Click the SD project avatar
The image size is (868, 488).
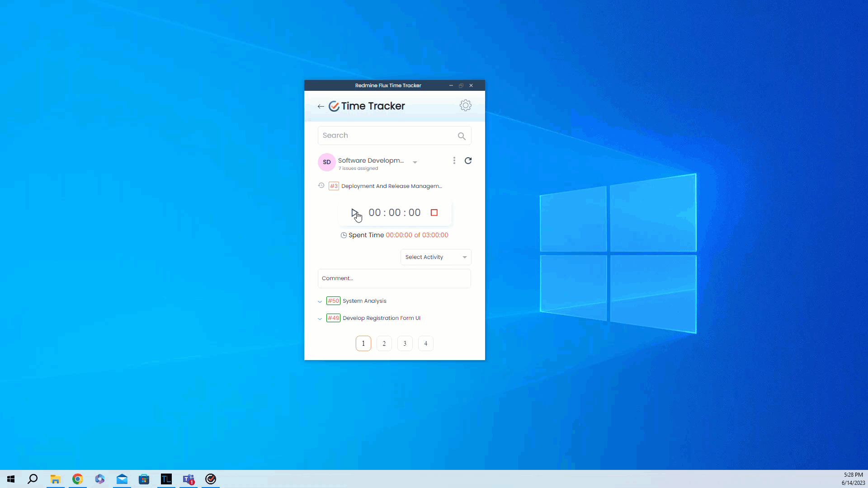[x=326, y=162]
